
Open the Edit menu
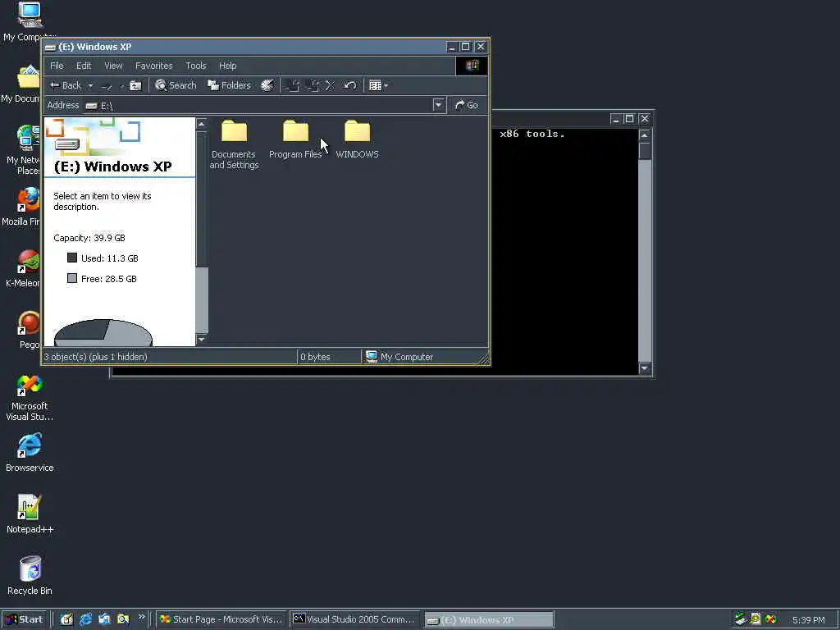(x=84, y=66)
